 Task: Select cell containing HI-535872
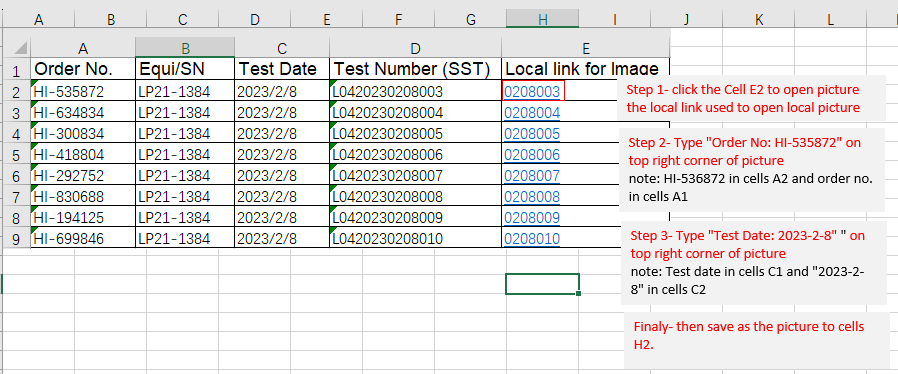point(82,91)
